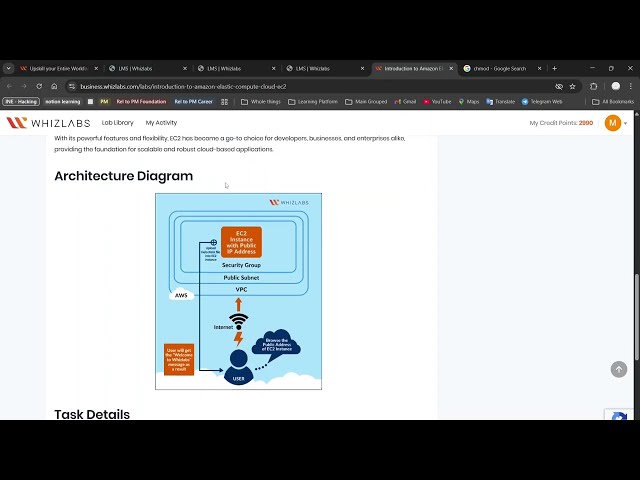Open the PM bookmark
This screenshot has height=480, width=640.
tap(104, 102)
